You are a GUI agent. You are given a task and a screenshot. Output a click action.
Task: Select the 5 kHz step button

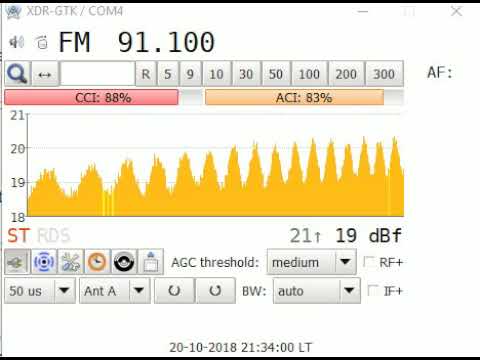point(168,74)
